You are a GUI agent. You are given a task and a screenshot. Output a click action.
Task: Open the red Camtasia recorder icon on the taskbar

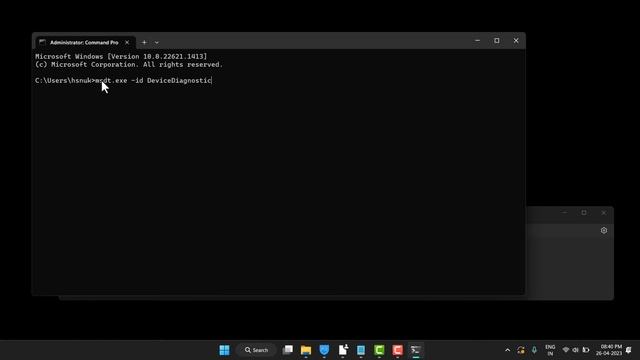398,350
